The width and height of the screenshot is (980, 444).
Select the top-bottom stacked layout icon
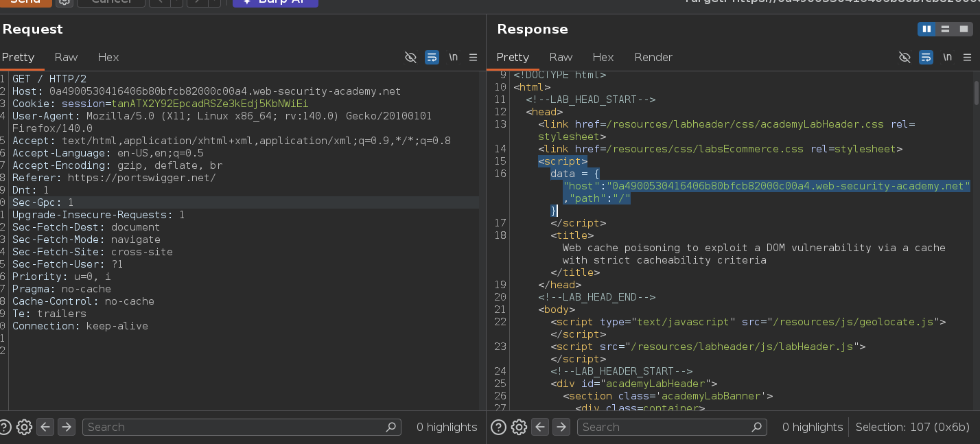pos(946,29)
